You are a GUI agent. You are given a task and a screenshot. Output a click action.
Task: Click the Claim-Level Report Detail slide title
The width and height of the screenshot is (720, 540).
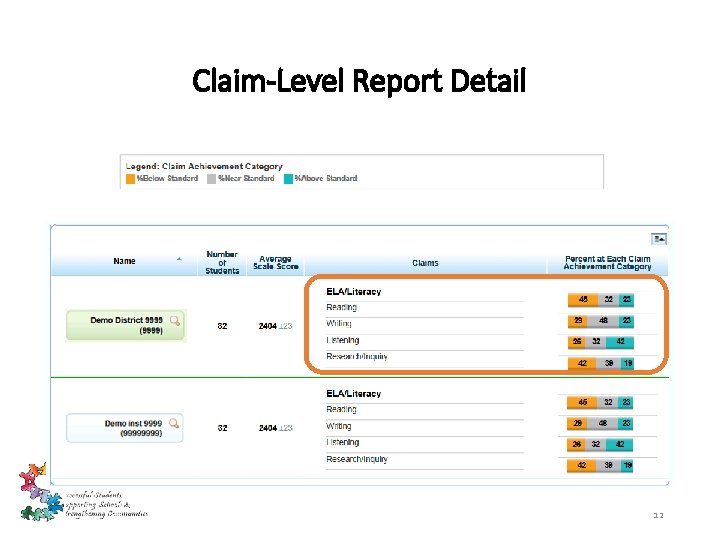tap(359, 81)
